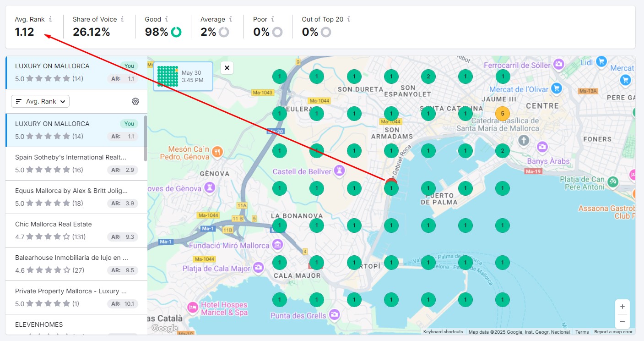Click the info icon beside Avg. Rank

50,19
